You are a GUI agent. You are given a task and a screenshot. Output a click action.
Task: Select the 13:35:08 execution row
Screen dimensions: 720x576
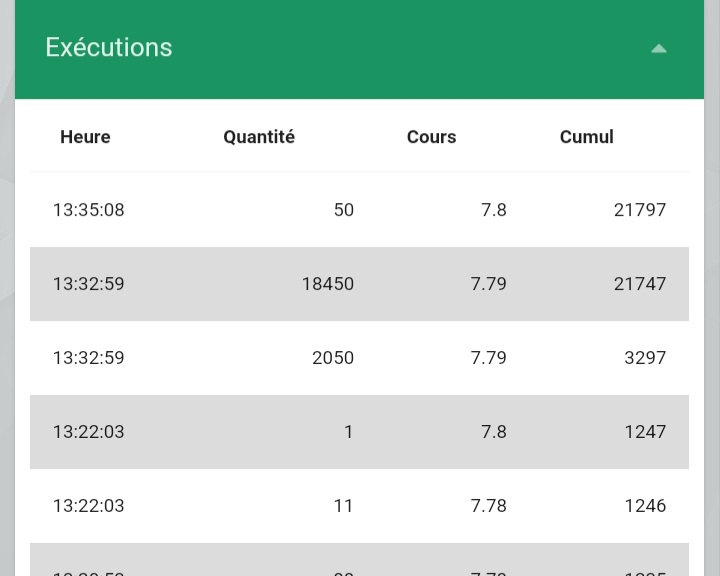[360, 210]
